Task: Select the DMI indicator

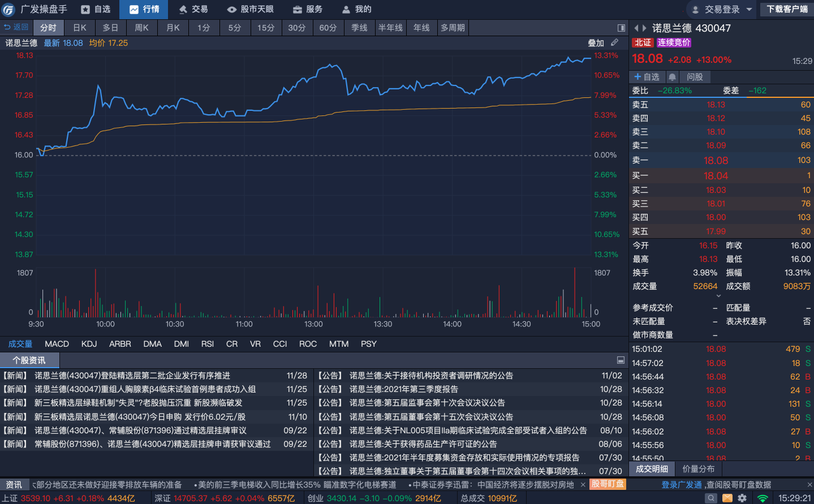Action: tap(182, 344)
